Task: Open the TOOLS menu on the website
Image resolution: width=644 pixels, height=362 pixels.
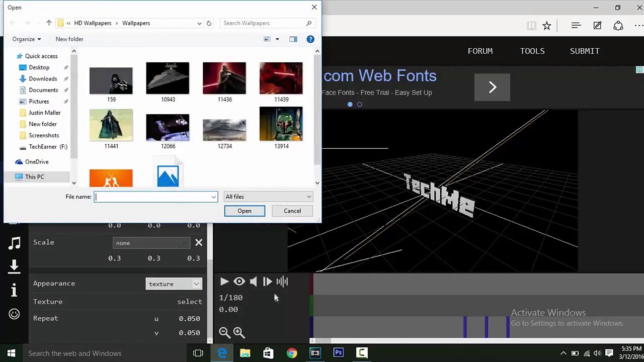Action: point(532,51)
